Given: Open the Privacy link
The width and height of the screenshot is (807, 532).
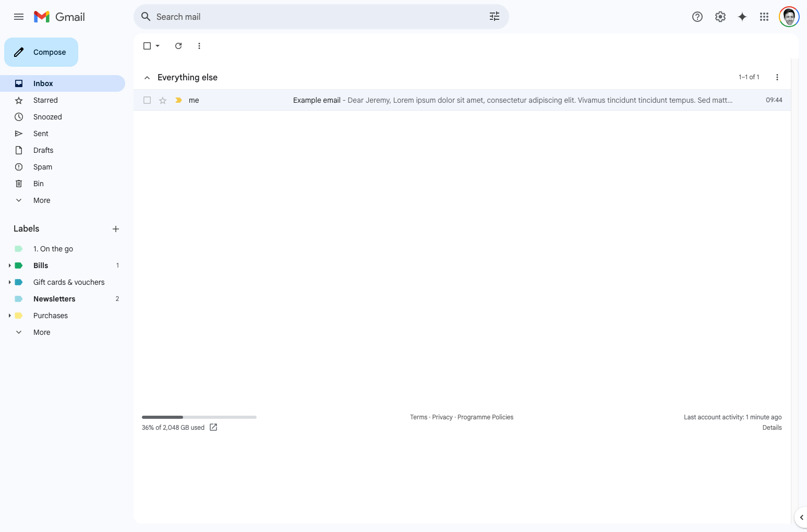Looking at the screenshot, I should (x=442, y=417).
